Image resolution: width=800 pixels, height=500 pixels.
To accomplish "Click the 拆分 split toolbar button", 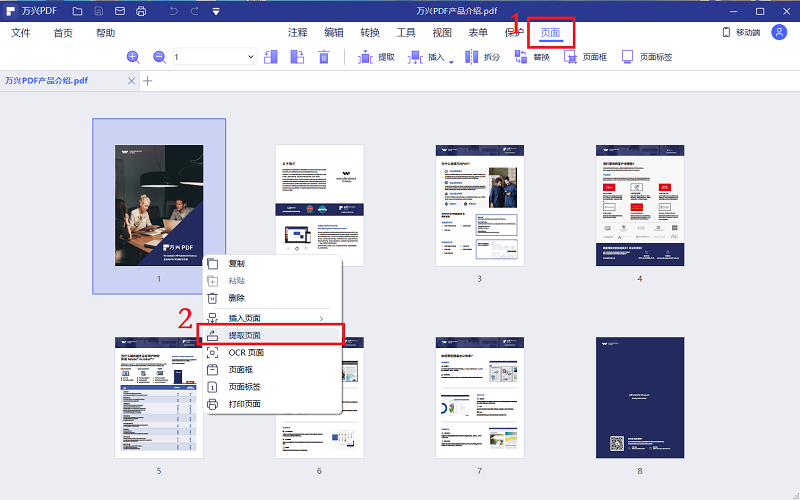I will (x=482, y=57).
